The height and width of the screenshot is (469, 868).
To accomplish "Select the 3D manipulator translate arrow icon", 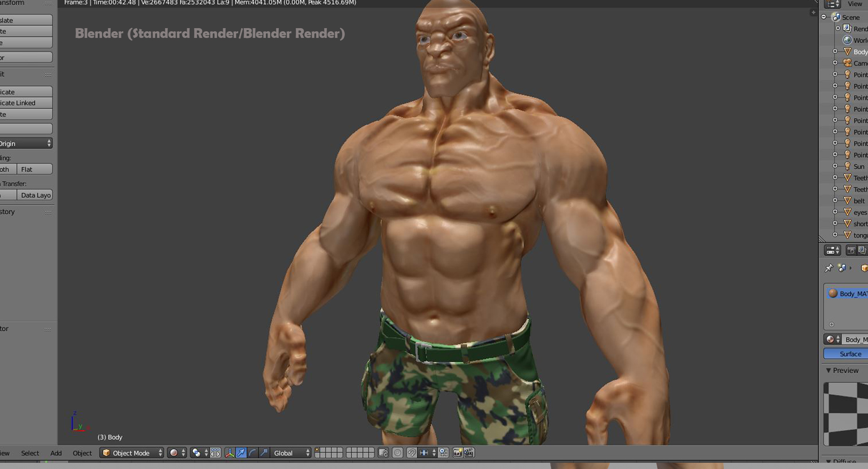I will pos(241,453).
